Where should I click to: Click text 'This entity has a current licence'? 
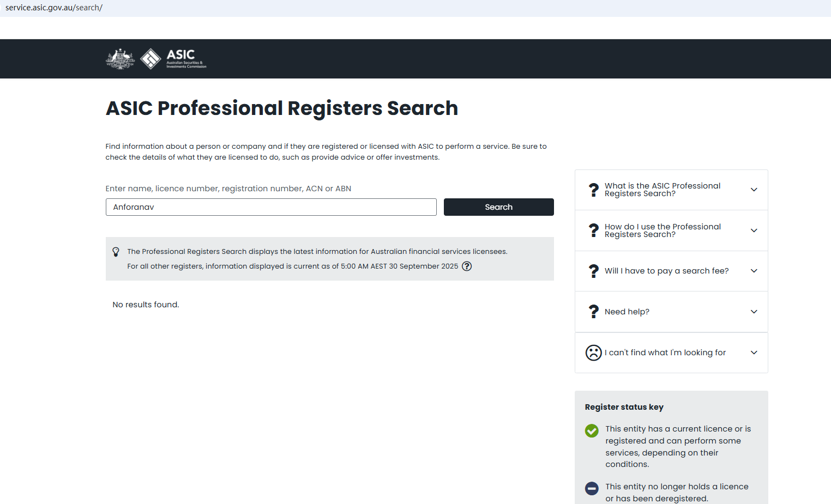pyautogui.click(x=678, y=447)
